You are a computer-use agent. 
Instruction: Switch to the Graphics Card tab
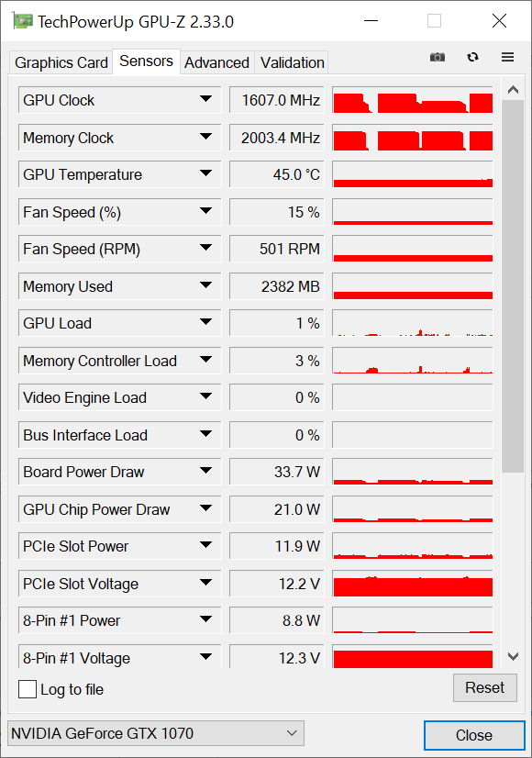[61, 62]
